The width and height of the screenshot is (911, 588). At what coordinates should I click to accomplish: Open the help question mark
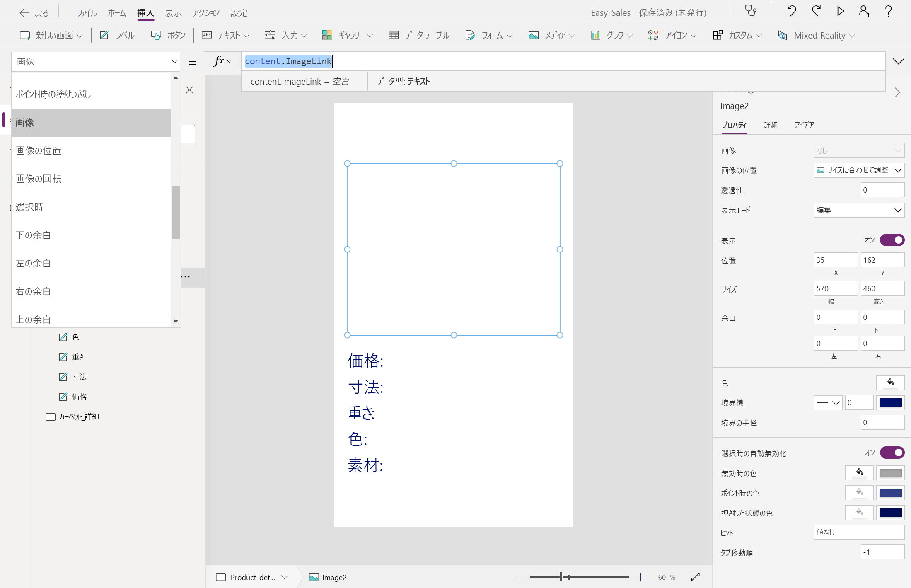pos(888,11)
